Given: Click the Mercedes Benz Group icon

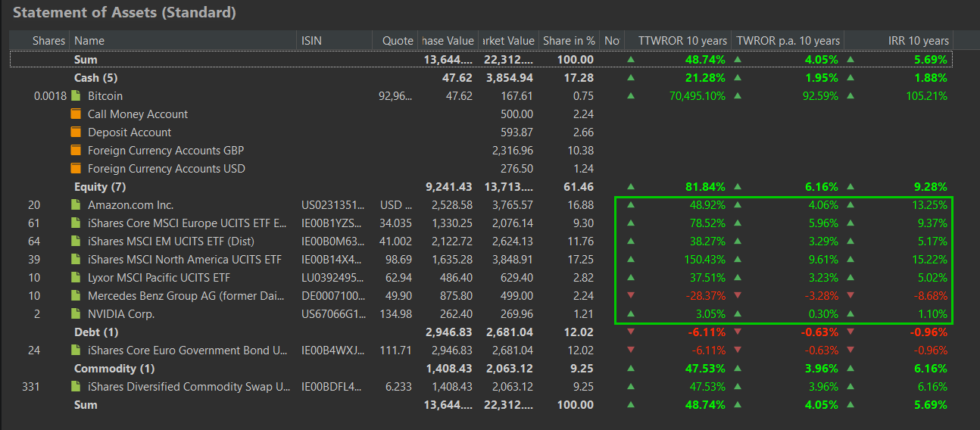Looking at the screenshot, I should tap(75, 296).
